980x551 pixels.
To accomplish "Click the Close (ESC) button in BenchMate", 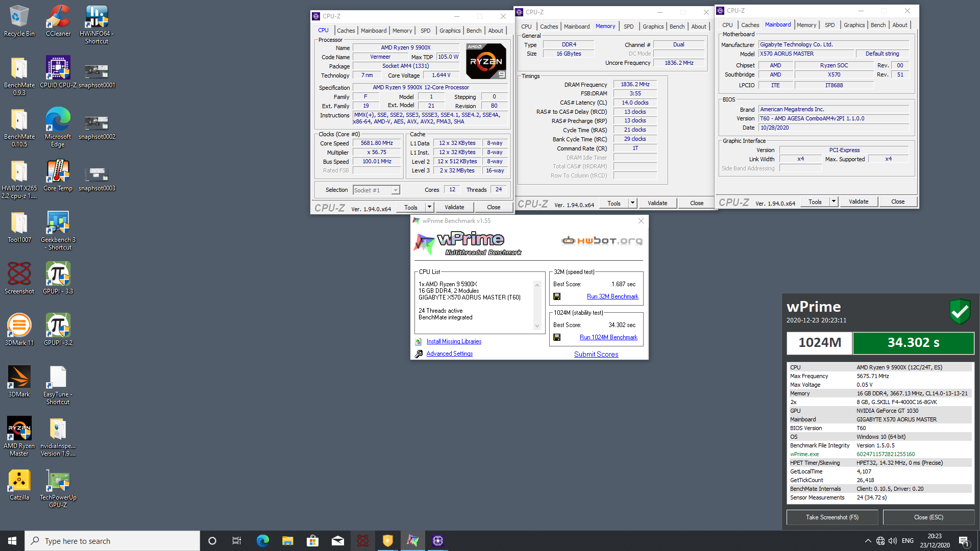I will point(928,517).
